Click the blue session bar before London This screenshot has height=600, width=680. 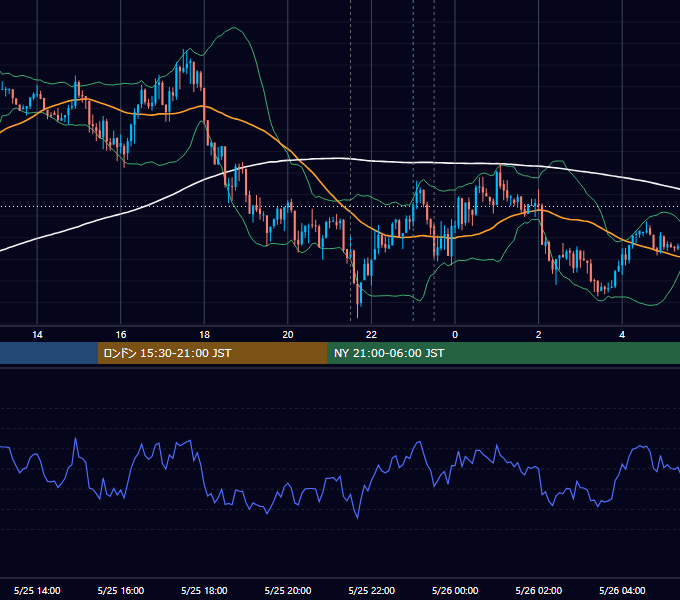[49, 353]
